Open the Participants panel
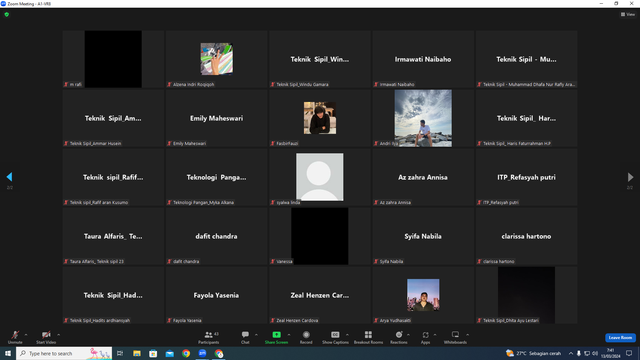 [x=209, y=337]
